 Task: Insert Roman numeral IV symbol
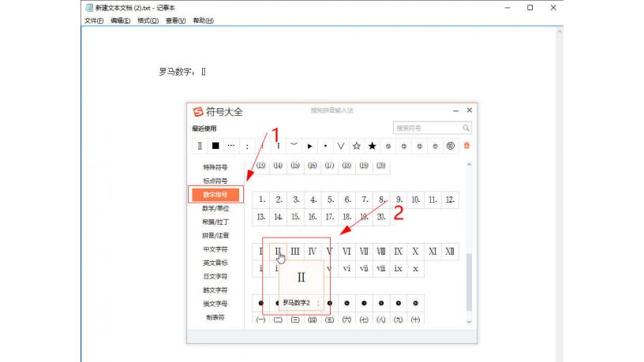pos(313,251)
